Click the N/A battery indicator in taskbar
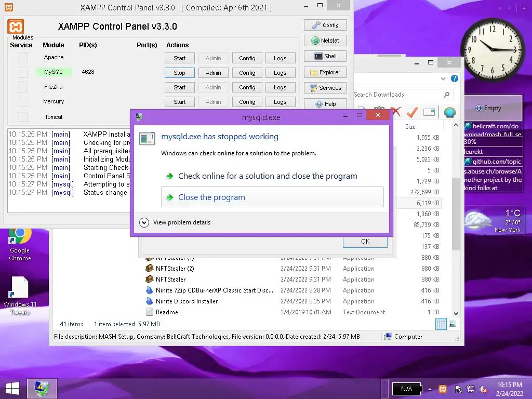532x399 pixels. coord(407,389)
